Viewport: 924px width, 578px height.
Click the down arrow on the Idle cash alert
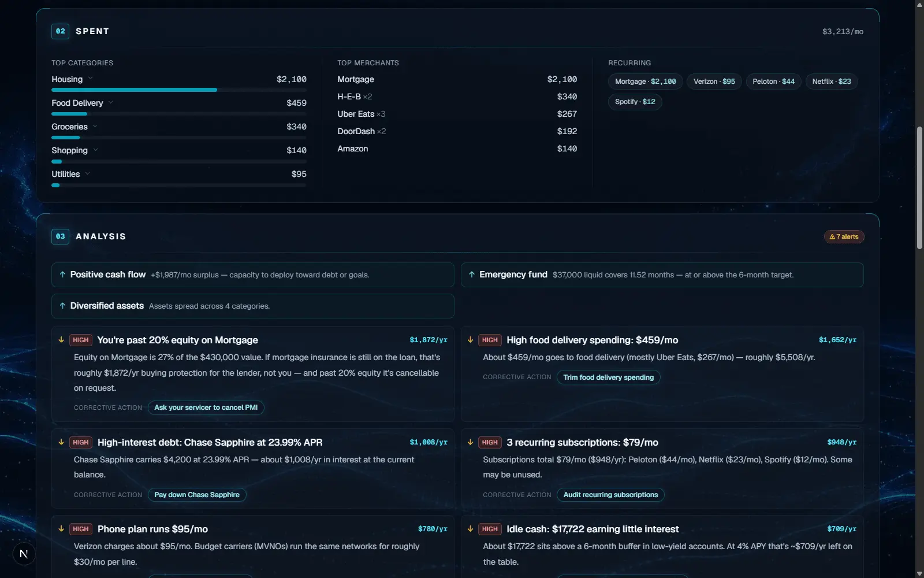click(x=470, y=529)
